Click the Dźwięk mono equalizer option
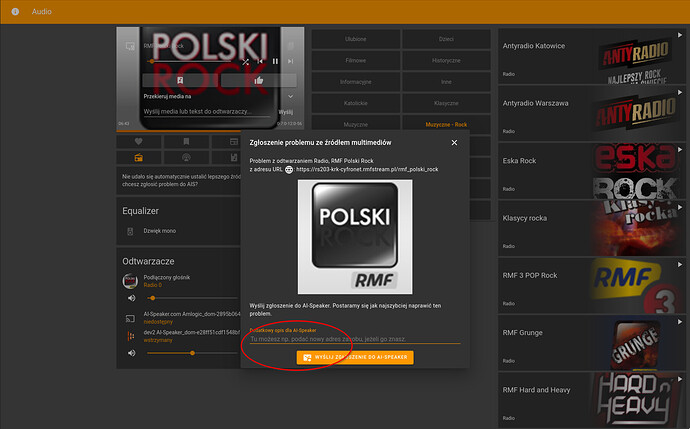The width and height of the screenshot is (690, 429). pos(159,231)
